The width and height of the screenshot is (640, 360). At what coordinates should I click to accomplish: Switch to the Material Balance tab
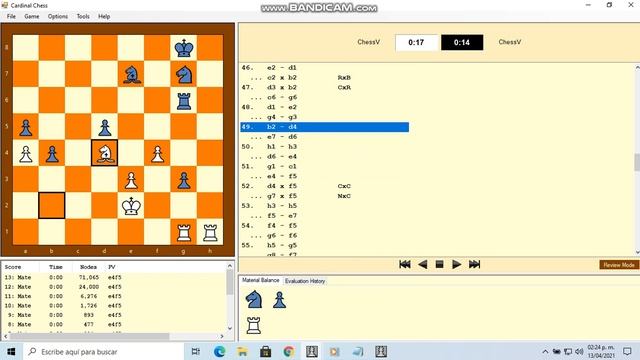coord(260,280)
